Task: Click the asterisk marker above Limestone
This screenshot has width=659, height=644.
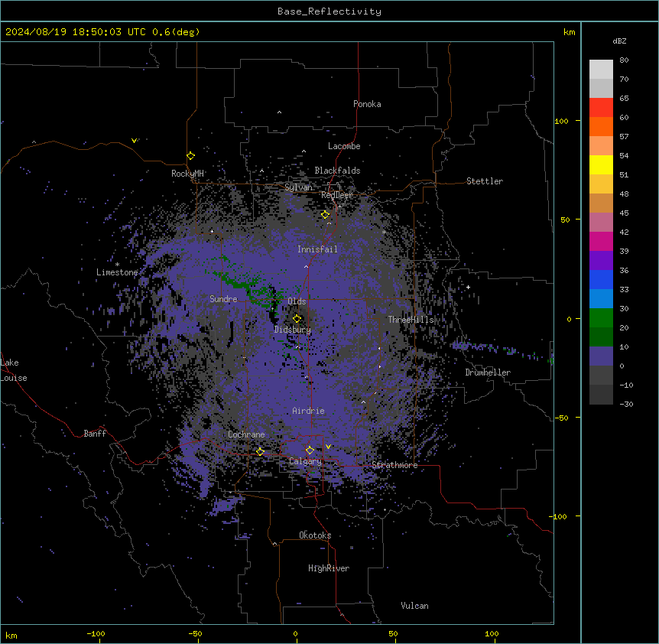Action: (117, 265)
